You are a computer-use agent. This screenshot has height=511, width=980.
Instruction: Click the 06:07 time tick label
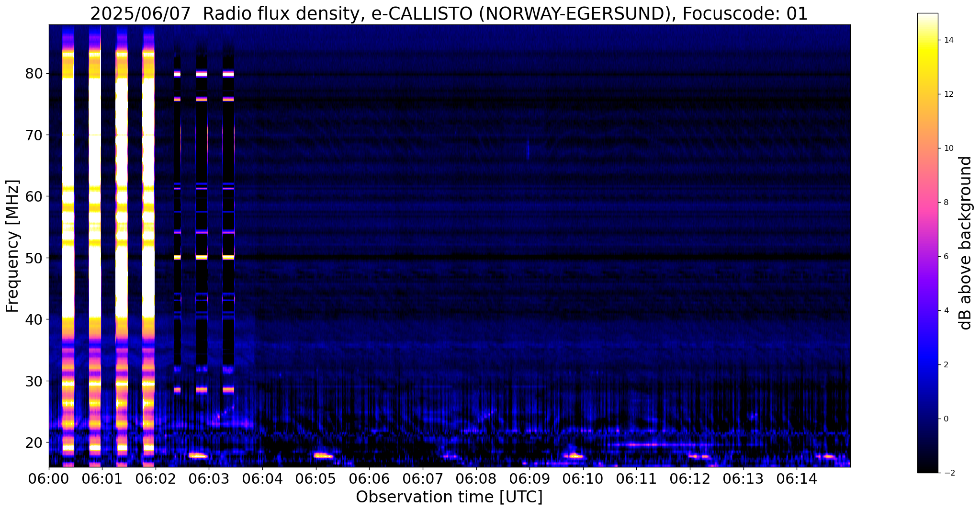click(x=423, y=479)
